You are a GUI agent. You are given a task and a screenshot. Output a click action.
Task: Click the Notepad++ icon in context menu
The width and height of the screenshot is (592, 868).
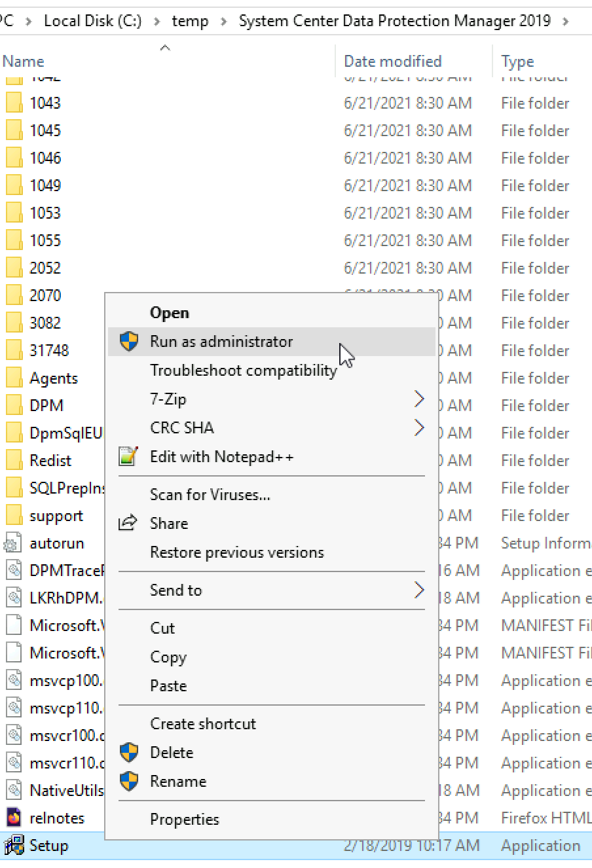(x=128, y=456)
